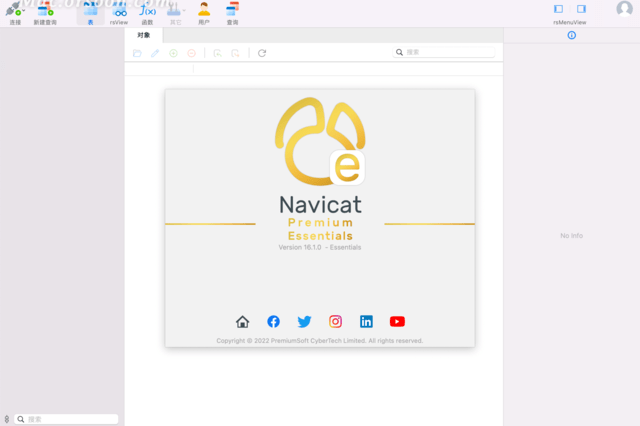
Task: Open Navicat's Instagram page
Action: [x=336, y=322]
